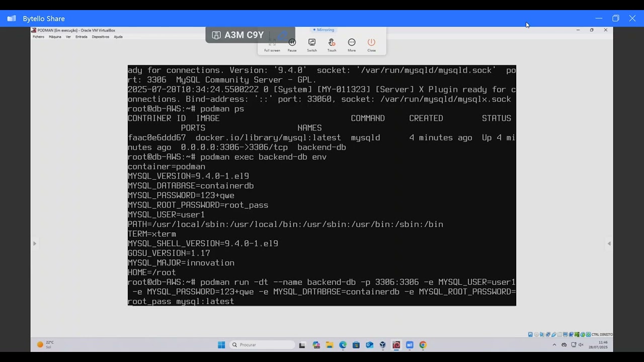Open the Entrada menu
Screen dimensions: 644x362
pos(81,37)
